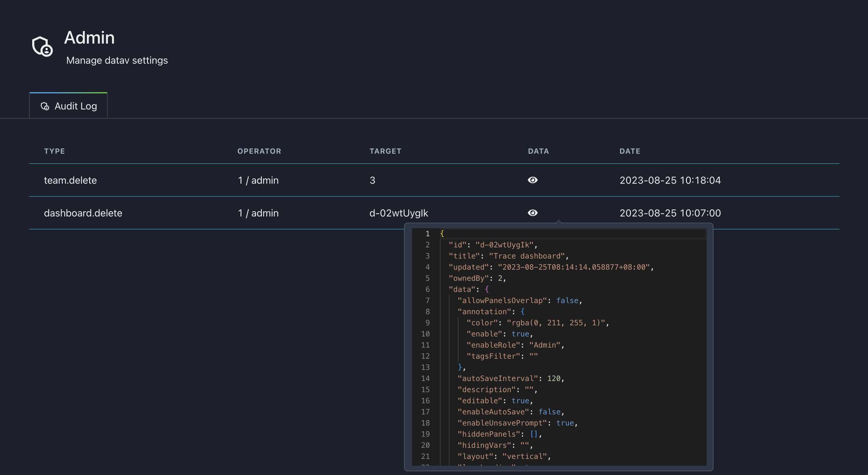Click line number 1 in code gutter
The height and width of the screenshot is (475, 868).
click(x=427, y=233)
